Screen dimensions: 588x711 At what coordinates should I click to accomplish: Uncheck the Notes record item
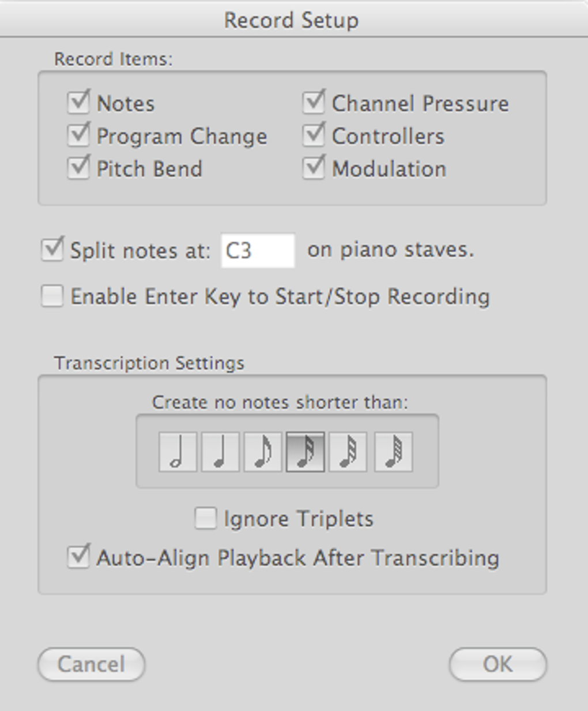coord(78,103)
